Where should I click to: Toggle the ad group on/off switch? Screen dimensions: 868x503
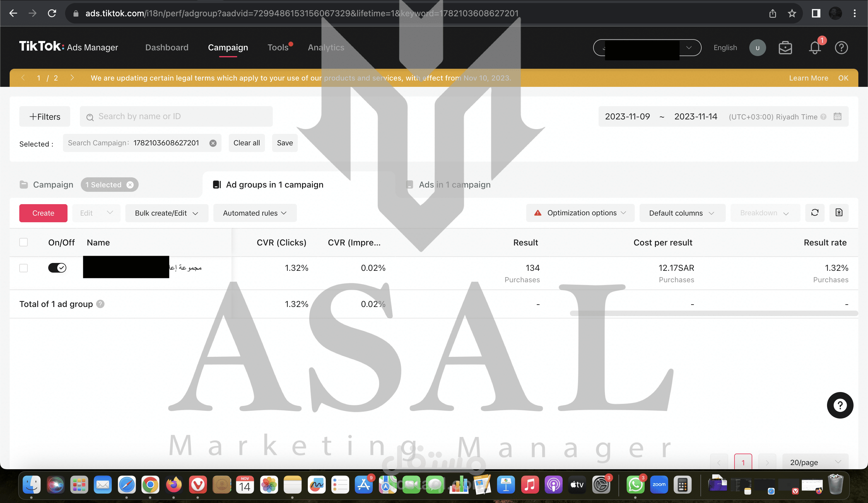click(x=57, y=268)
